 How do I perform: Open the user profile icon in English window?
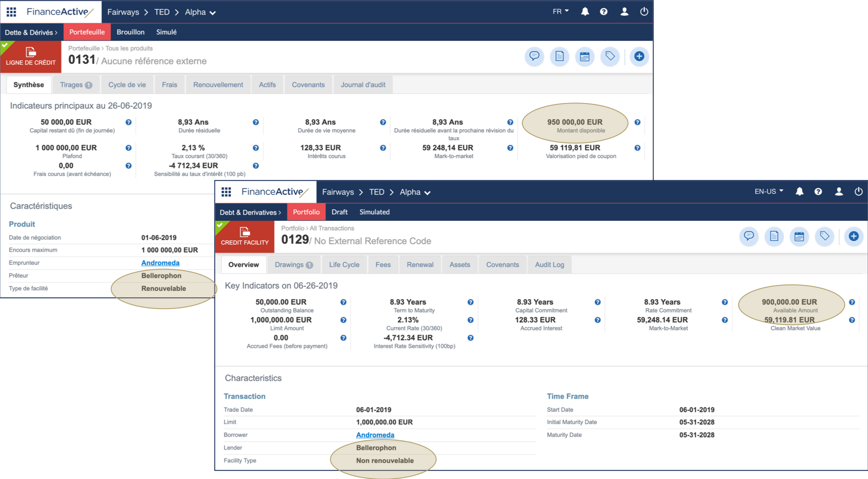tap(839, 192)
